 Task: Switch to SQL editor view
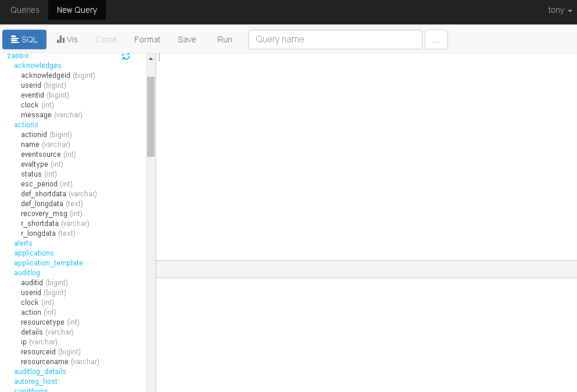click(24, 39)
